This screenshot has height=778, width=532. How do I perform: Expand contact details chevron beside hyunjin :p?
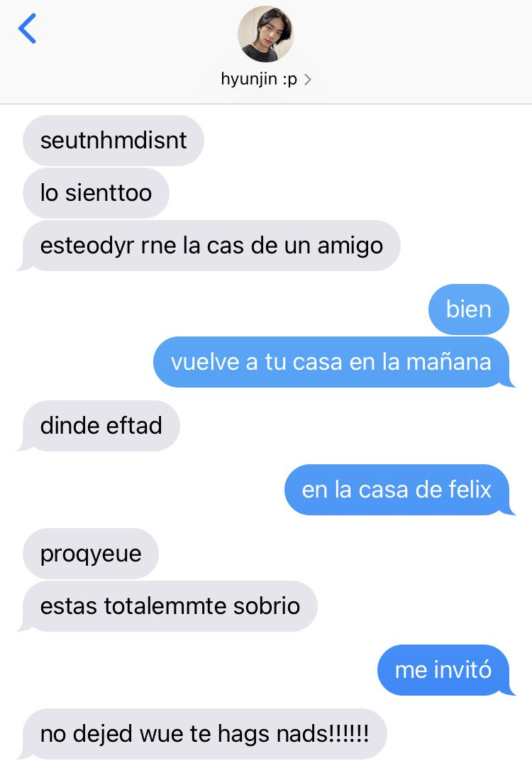307,80
